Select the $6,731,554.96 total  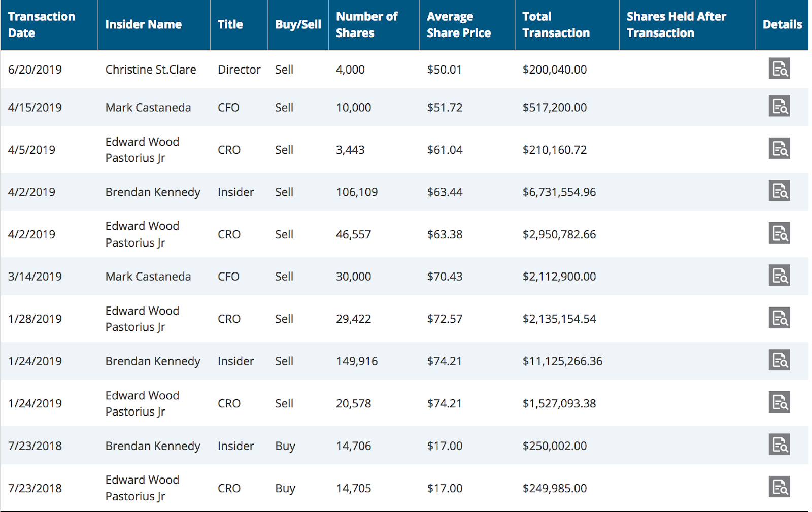pos(559,192)
